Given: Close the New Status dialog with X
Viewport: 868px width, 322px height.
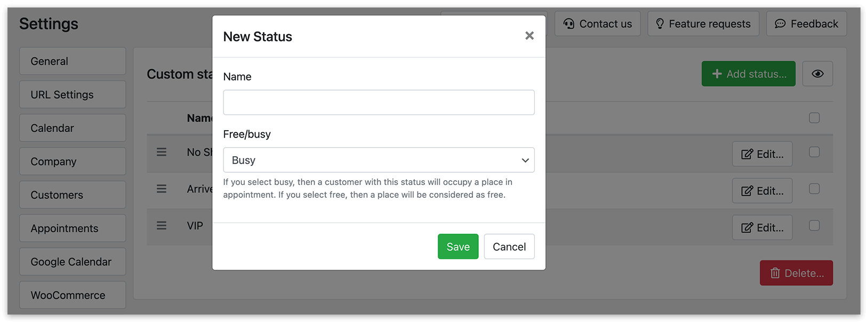Looking at the screenshot, I should (x=529, y=36).
